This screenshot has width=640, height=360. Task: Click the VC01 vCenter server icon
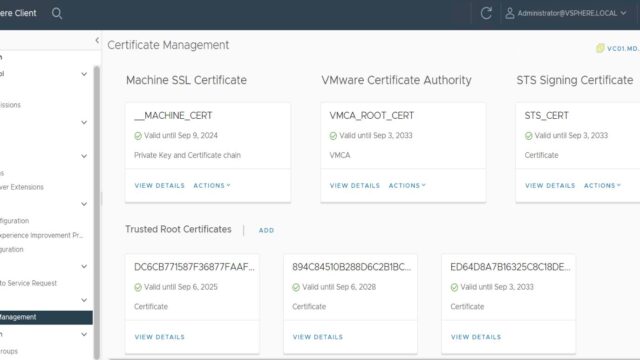click(x=600, y=48)
